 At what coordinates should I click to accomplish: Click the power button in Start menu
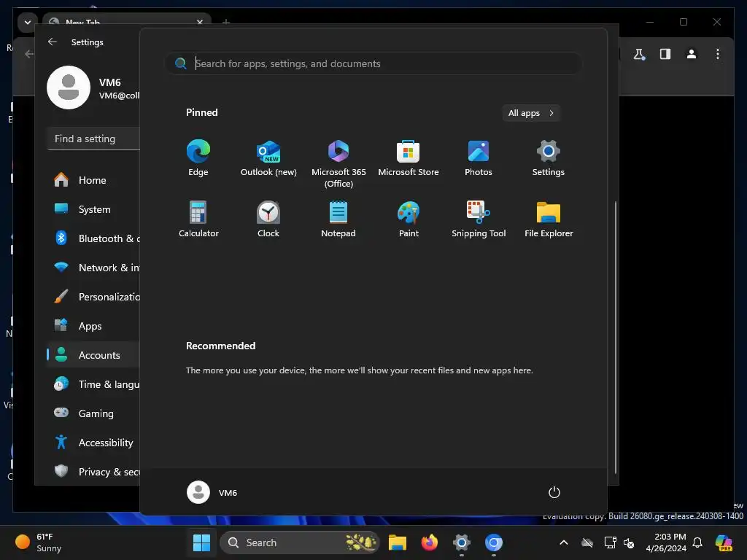[x=554, y=492]
